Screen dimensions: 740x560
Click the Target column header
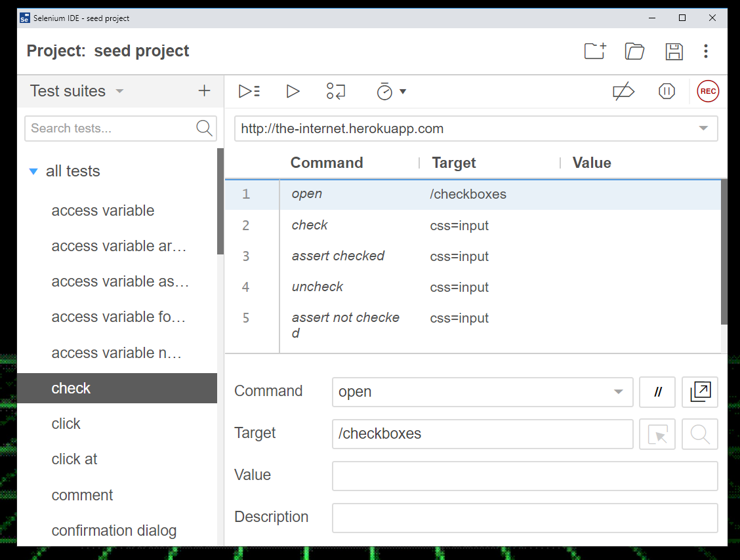point(454,163)
